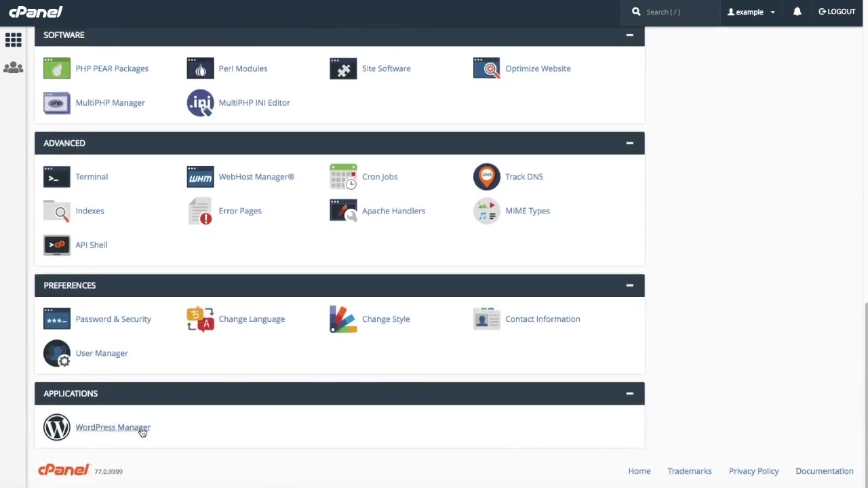868x488 pixels.
Task: Click the User Manager text link
Action: point(101,353)
